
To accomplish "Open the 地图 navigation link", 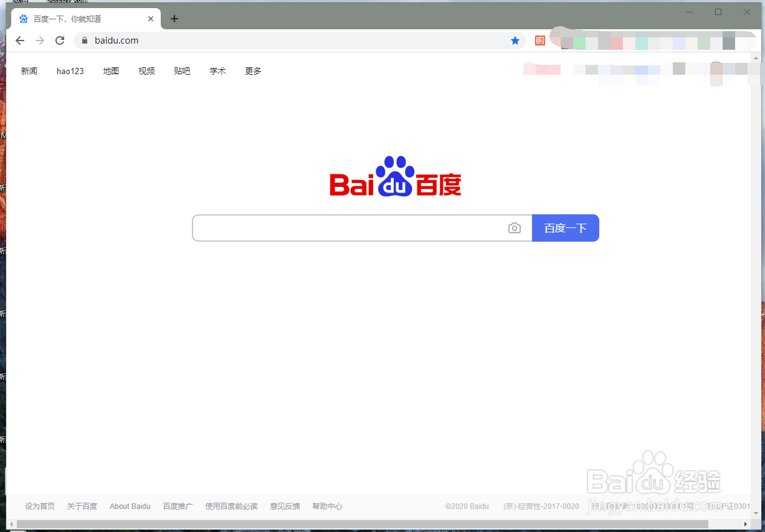I will click(111, 71).
